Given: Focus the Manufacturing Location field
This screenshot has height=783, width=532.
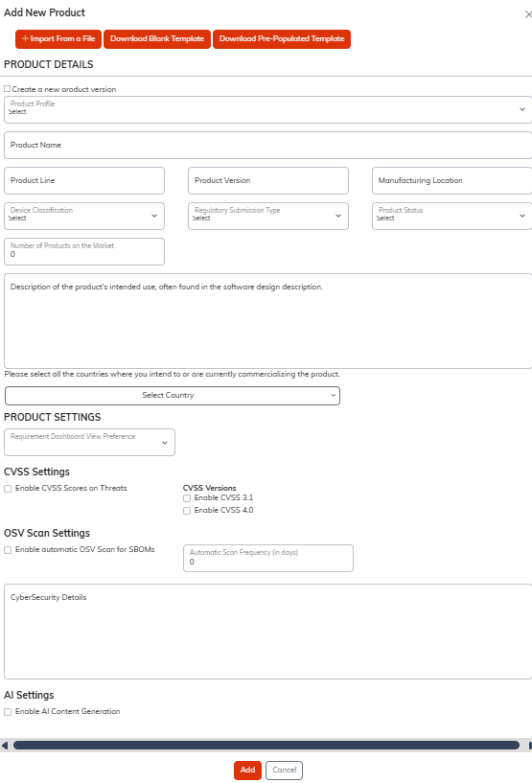Looking at the screenshot, I should 452,181.
